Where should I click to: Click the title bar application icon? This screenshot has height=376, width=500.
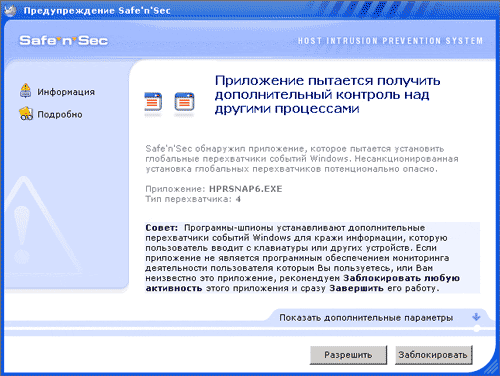pyautogui.click(x=10, y=11)
